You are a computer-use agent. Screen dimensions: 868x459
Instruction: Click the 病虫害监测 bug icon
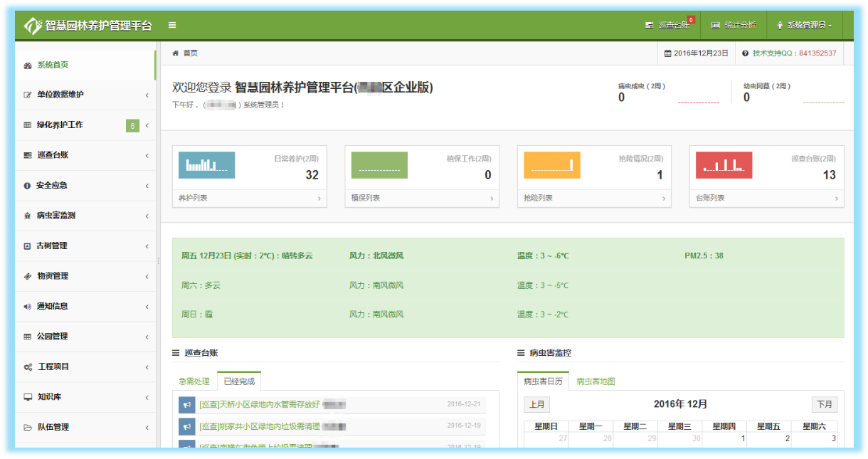click(x=28, y=216)
